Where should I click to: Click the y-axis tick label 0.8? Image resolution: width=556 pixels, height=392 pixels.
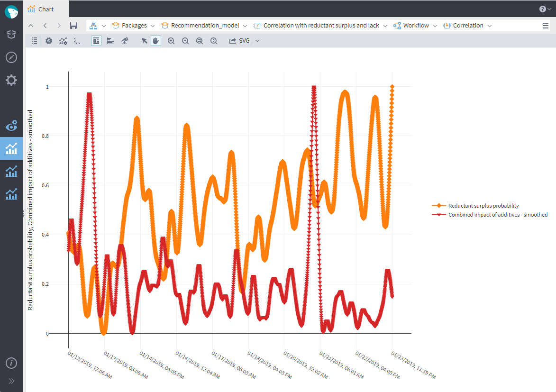click(46, 136)
